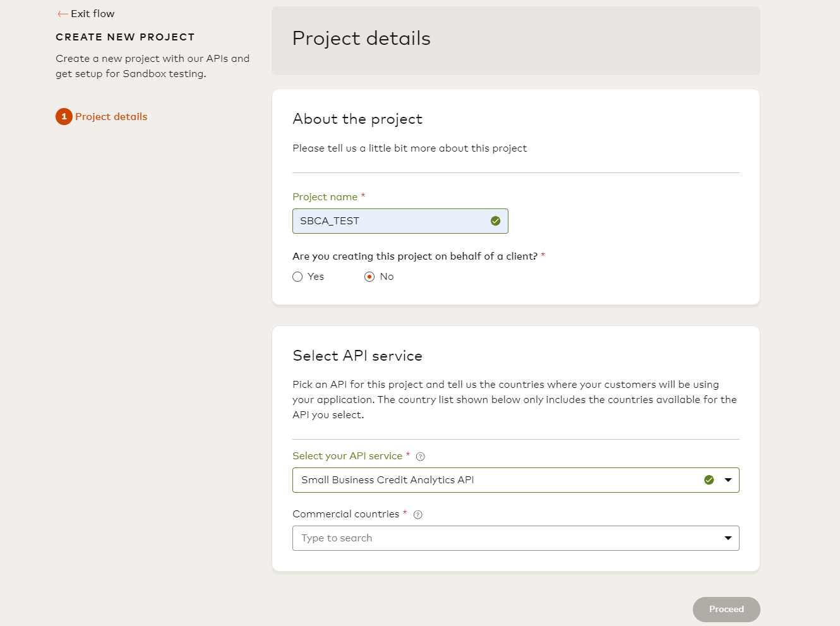The image size is (840, 626).
Task: Open the API service dropdown arrow
Action: click(728, 480)
